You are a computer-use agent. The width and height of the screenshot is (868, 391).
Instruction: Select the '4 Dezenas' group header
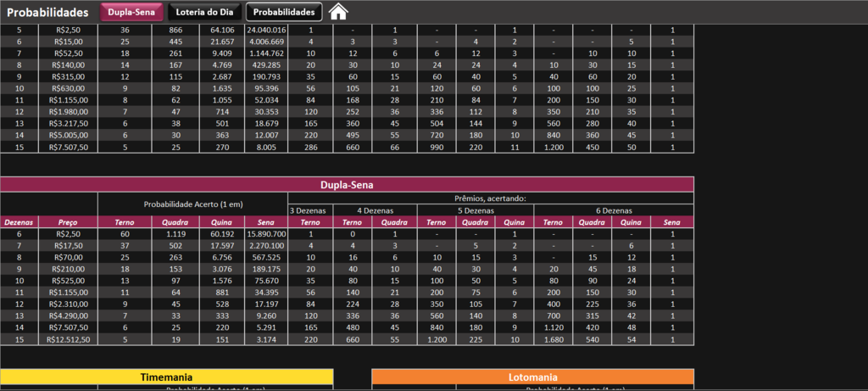point(376,210)
